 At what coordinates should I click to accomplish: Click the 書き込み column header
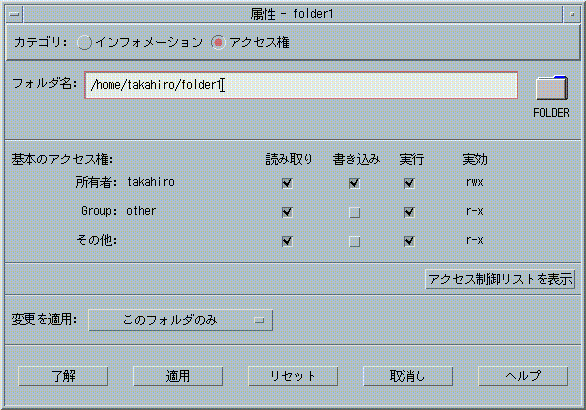click(356, 160)
